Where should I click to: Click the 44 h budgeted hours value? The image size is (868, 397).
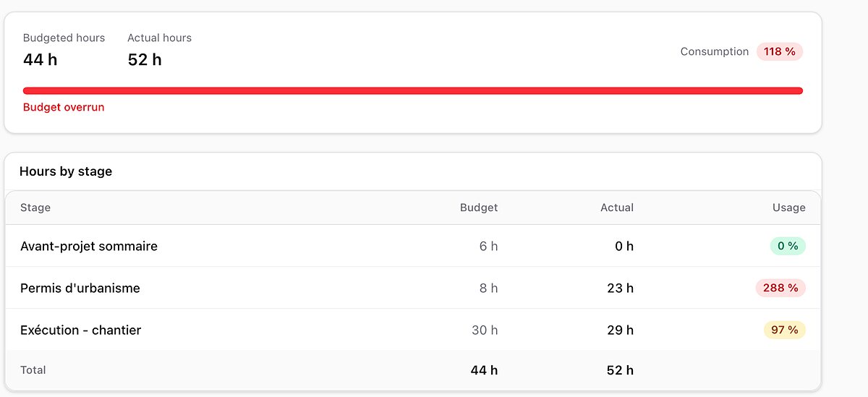coord(40,60)
